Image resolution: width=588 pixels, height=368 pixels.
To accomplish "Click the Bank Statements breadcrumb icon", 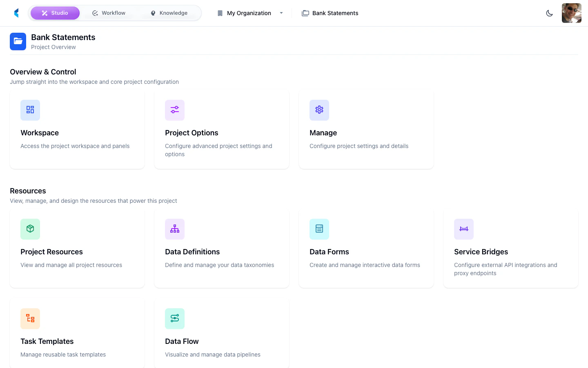I will point(305,13).
